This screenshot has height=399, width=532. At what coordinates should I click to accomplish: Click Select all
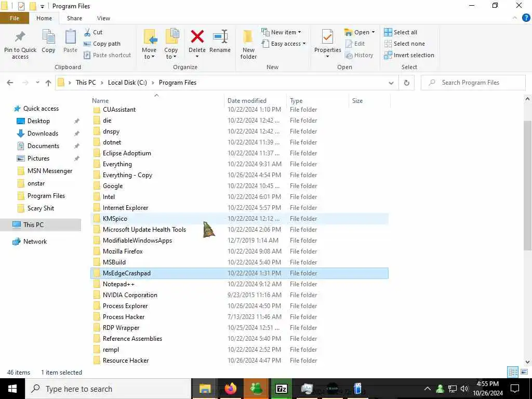(401, 32)
